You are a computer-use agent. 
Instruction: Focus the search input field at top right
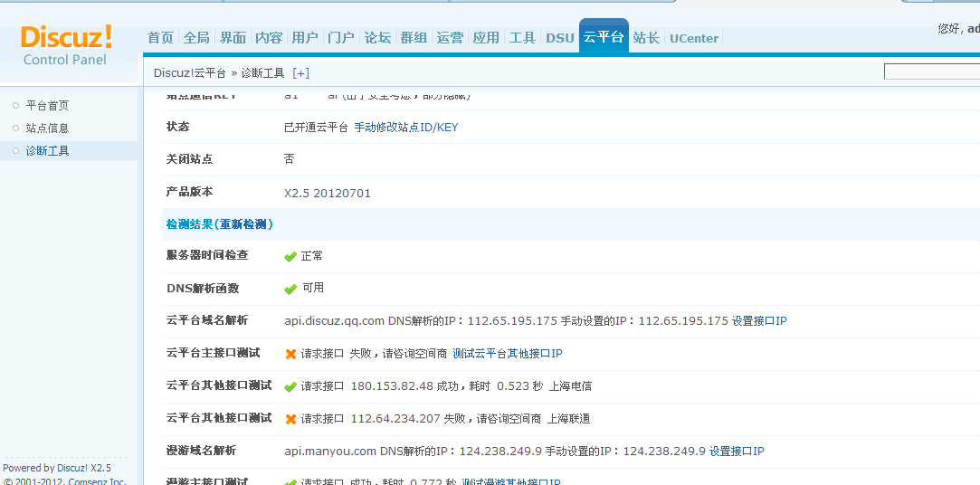pyautogui.click(x=932, y=71)
